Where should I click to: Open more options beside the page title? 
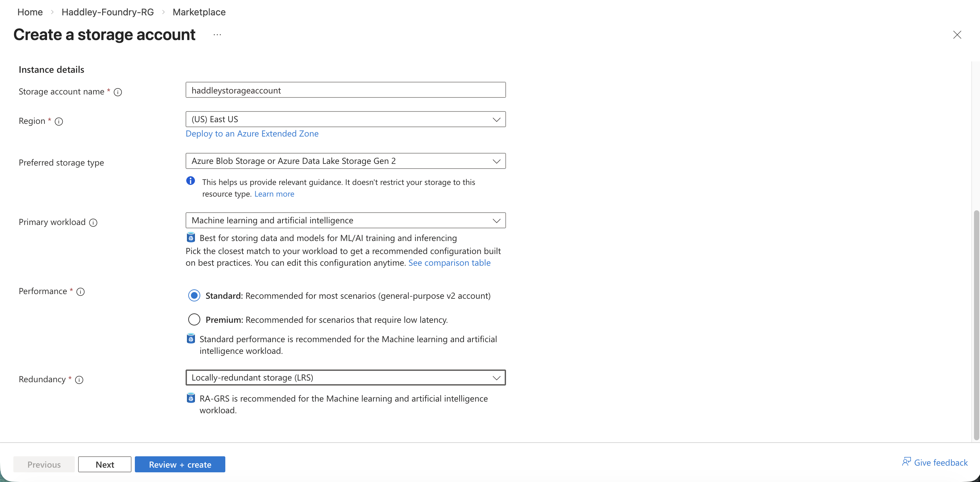[217, 35]
